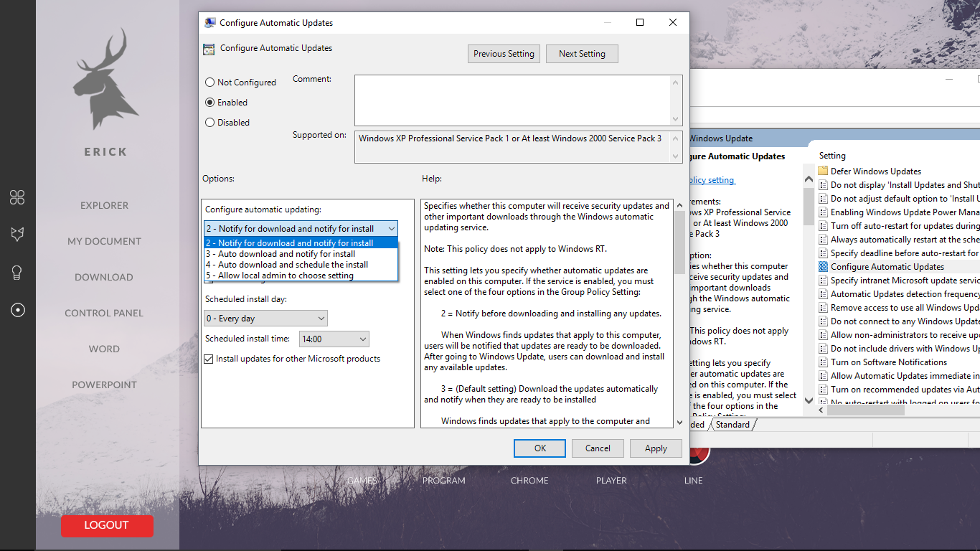Click the Configure Automatic Updates title bar icon

(209, 22)
